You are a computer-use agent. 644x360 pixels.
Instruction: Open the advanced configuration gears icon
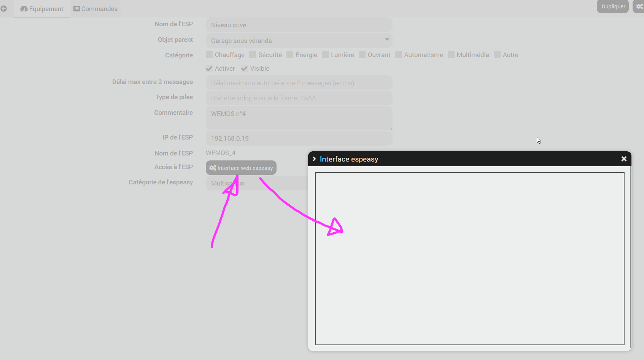(x=639, y=6)
